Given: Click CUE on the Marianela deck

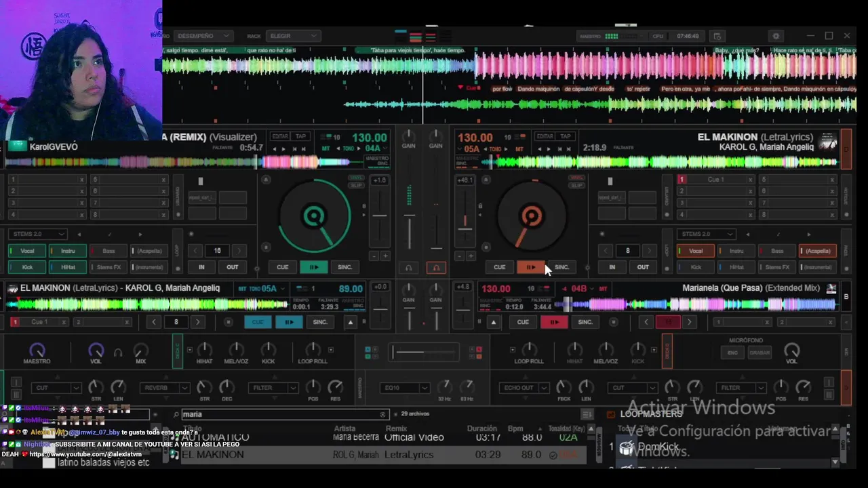Looking at the screenshot, I should [x=523, y=322].
